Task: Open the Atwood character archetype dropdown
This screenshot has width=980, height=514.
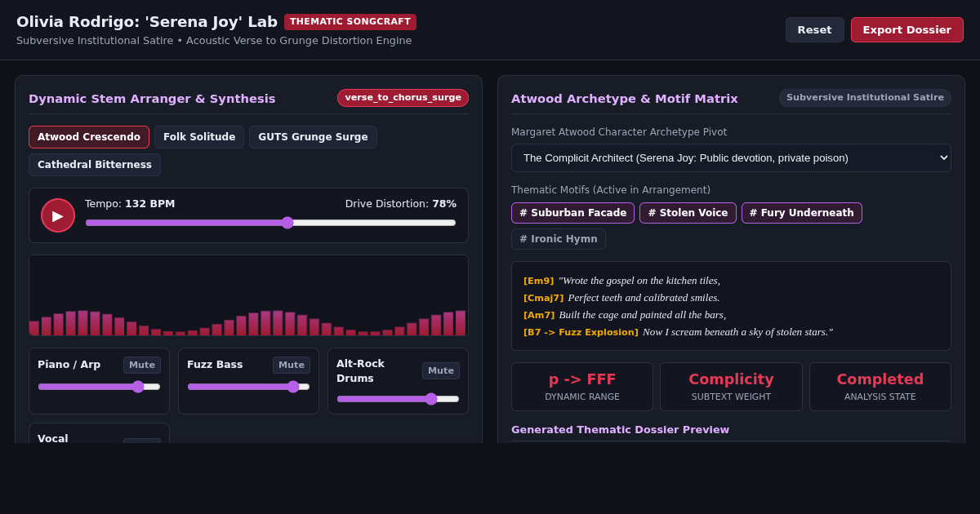Action: tap(731, 157)
